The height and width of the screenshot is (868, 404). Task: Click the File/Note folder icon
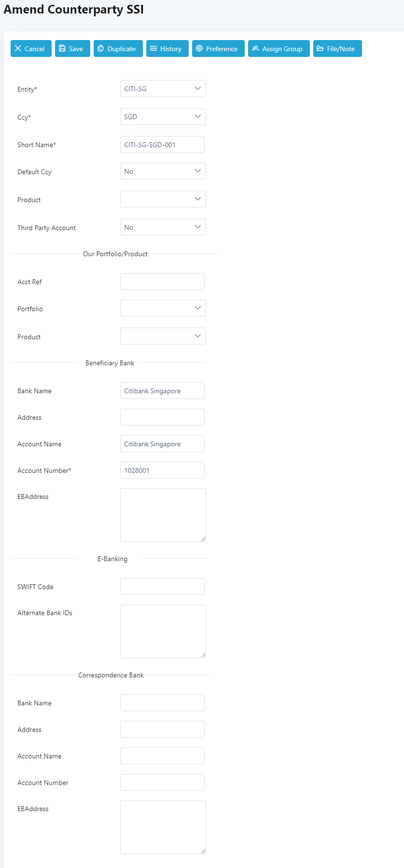[320, 49]
